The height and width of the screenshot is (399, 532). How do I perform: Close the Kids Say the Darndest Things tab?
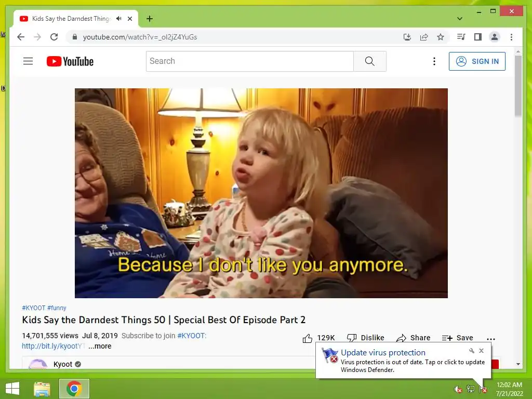coord(130,19)
